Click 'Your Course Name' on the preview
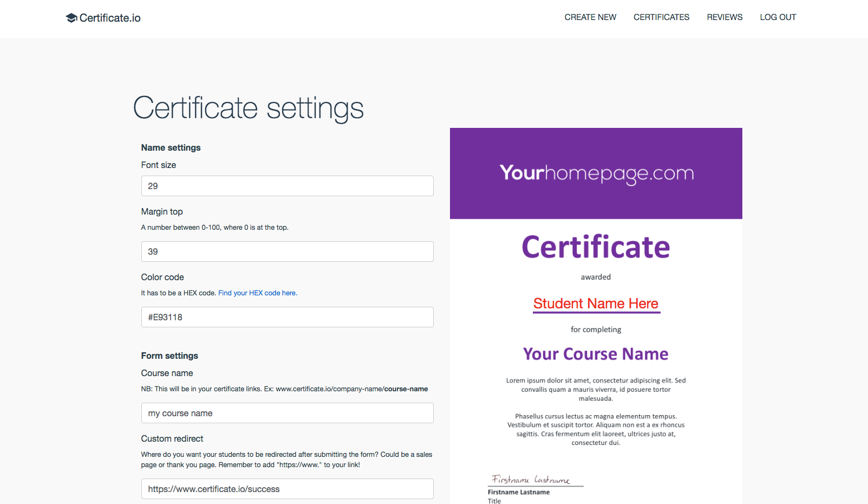Screen dimensions: 868x504 595,354
